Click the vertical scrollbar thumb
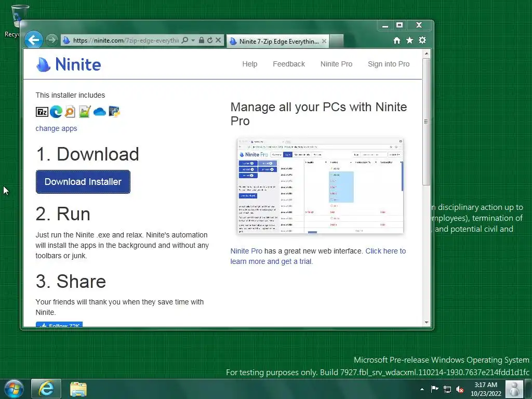This screenshot has width=532, height=399. pos(427,122)
